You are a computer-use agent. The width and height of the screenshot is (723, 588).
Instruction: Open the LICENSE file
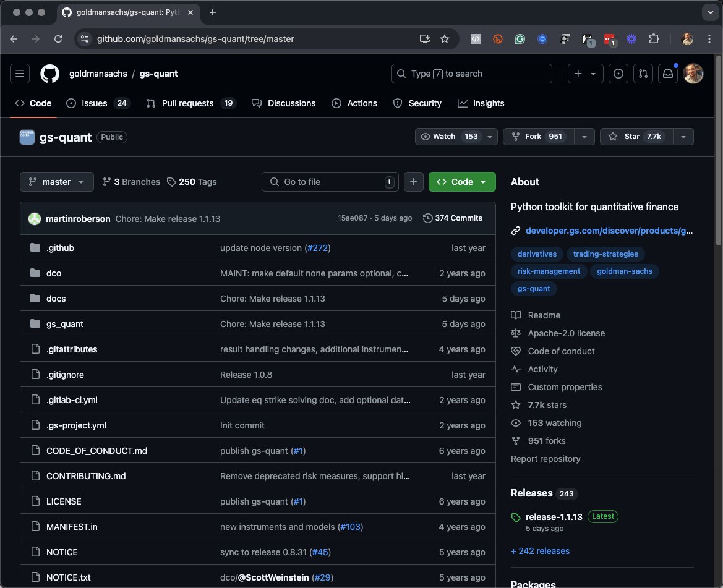64,501
